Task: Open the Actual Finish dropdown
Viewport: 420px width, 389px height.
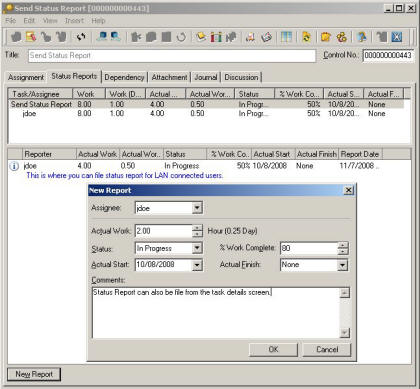Action: click(342, 265)
